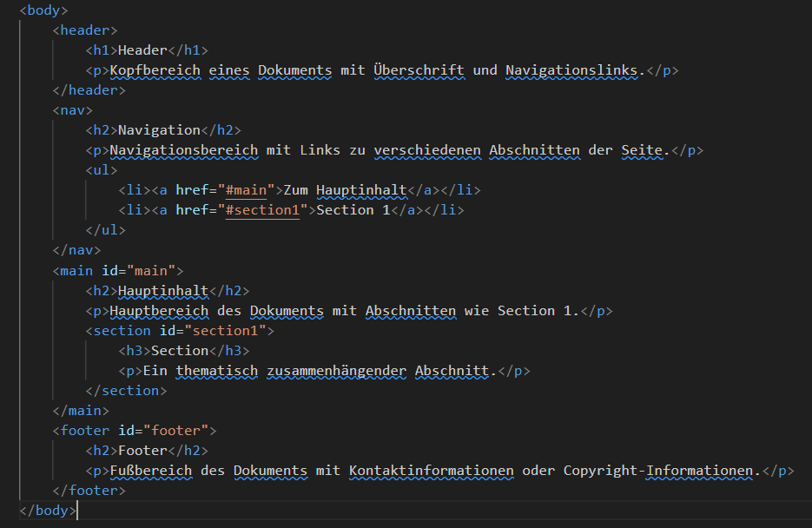812x528 pixels.
Task: Click the word "Kopfbereich"
Action: pos(154,70)
